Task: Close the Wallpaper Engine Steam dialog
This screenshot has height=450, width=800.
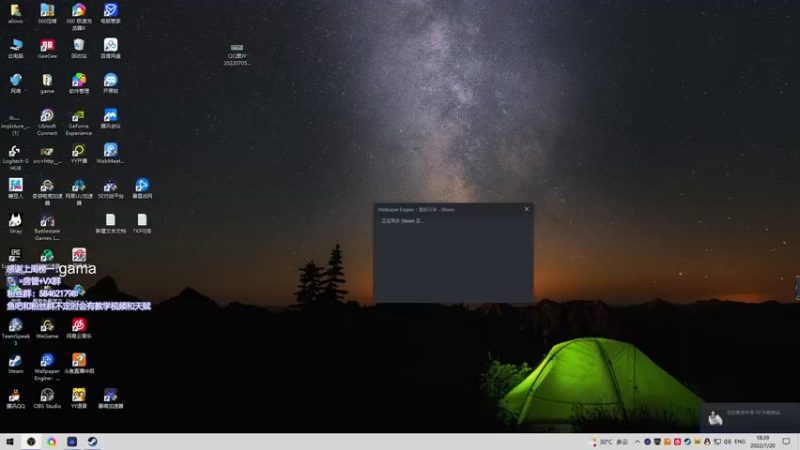Action: pos(527,209)
